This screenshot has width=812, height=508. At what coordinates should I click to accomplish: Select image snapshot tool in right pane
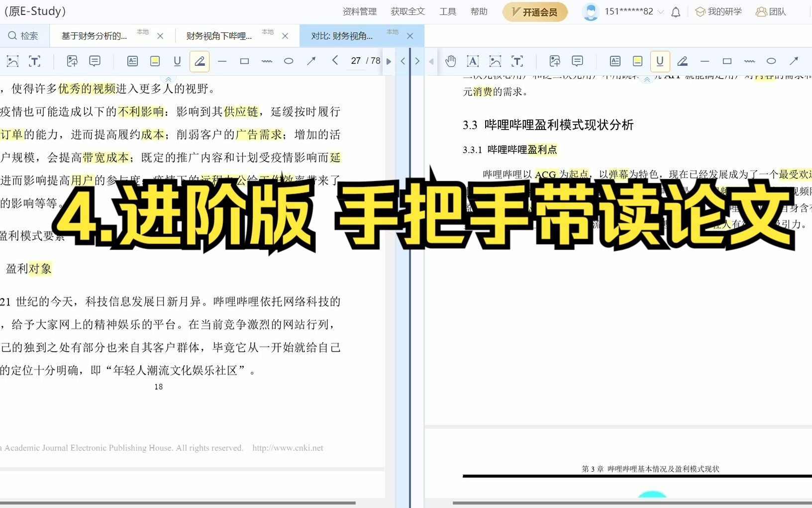point(495,61)
